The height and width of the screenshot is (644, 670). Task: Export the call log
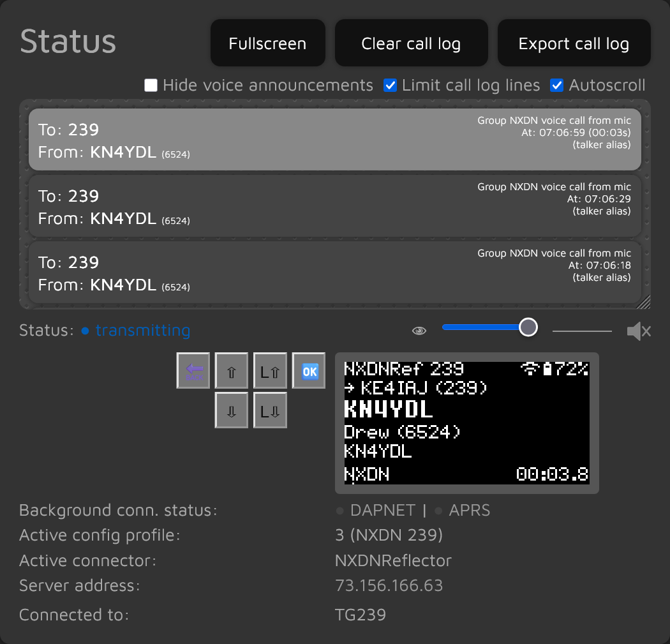[574, 43]
